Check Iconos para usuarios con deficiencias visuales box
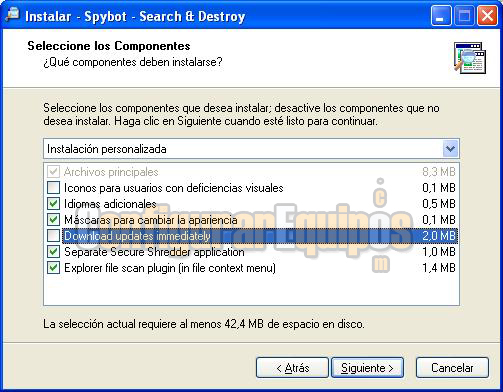This screenshot has width=503, height=392. click(53, 188)
